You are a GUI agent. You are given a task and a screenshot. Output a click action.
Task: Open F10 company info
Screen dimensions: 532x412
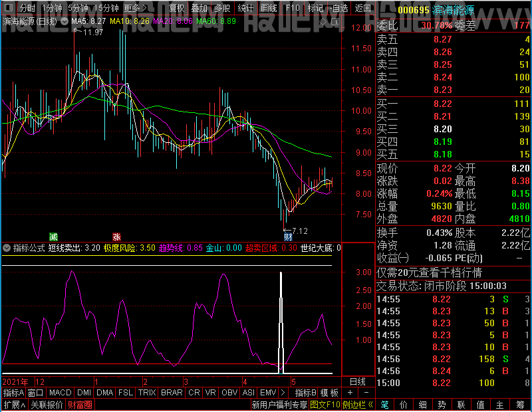293,8
